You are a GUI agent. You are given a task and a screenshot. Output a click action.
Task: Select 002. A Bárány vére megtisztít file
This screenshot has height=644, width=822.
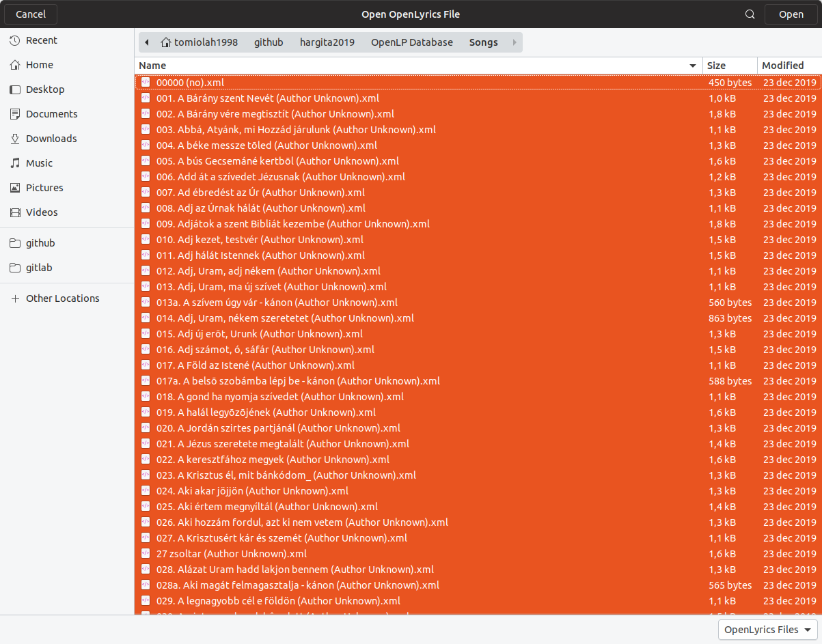coord(478,113)
